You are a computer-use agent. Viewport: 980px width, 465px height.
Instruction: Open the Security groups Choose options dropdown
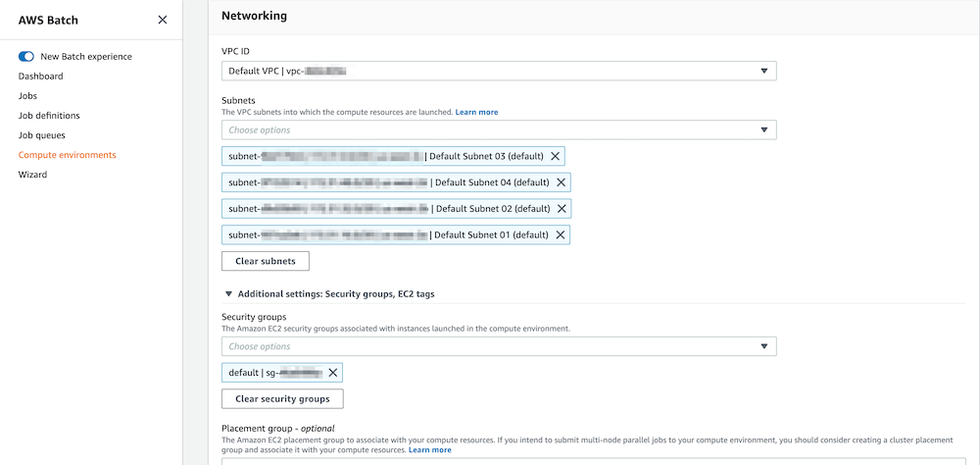(x=499, y=346)
